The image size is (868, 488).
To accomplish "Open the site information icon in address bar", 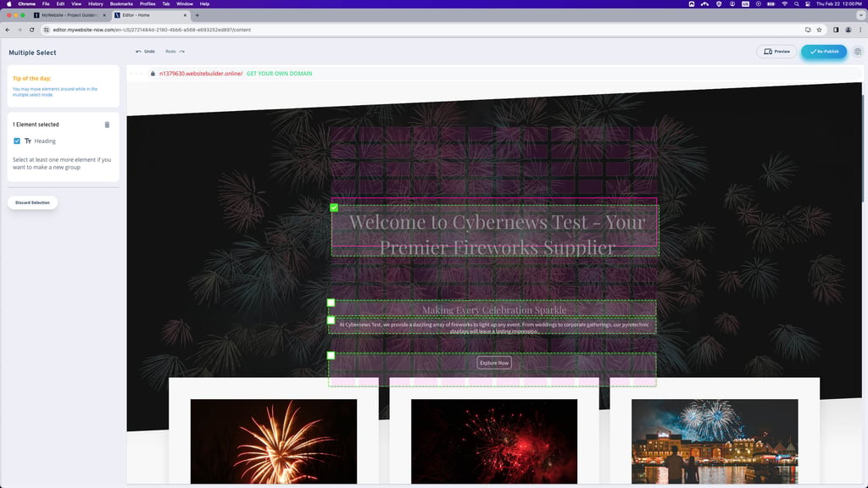I will point(47,30).
